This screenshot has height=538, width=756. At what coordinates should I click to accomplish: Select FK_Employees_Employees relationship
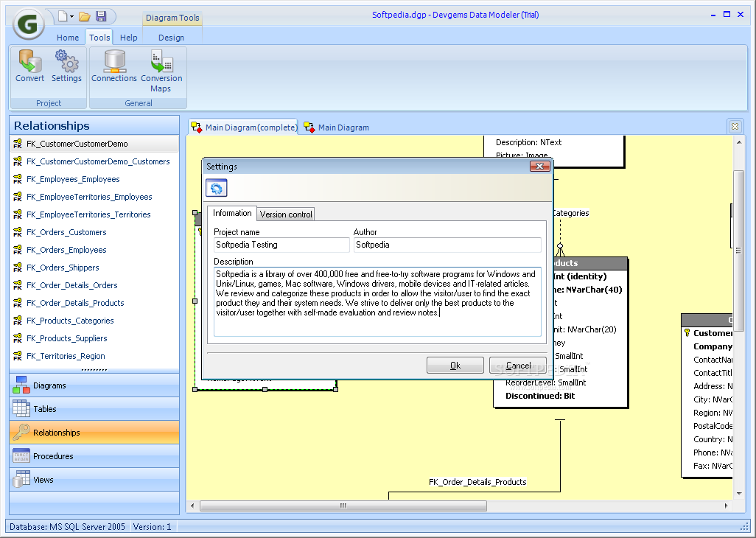94,179
